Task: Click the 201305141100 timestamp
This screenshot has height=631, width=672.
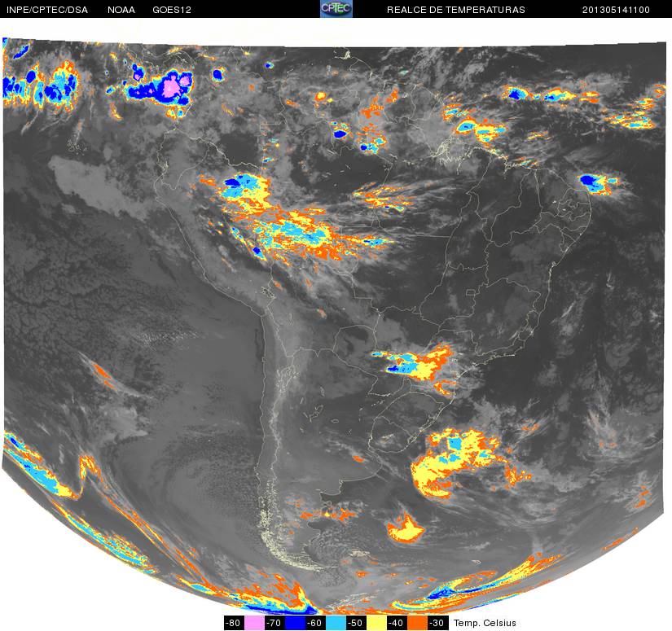Action: click(x=616, y=10)
